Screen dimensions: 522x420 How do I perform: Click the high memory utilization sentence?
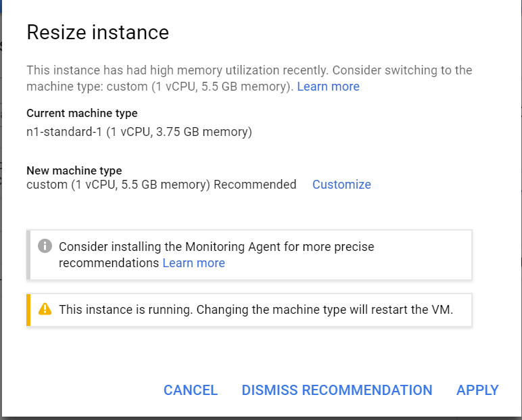pyautogui.click(x=249, y=70)
